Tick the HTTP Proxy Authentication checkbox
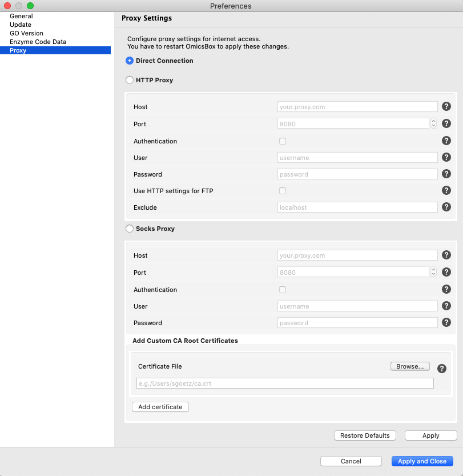 tap(283, 141)
